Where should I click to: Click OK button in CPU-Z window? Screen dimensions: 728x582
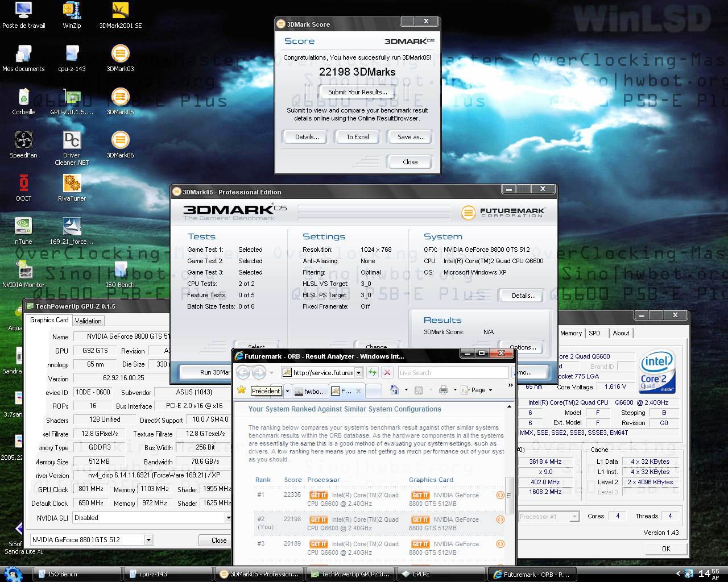pyautogui.click(x=666, y=549)
